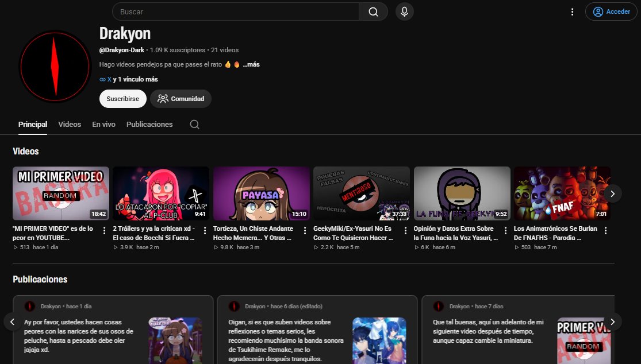The width and height of the screenshot is (641, 364).
Task: Open post avatar dated hace 6 días
Action: 234,307
